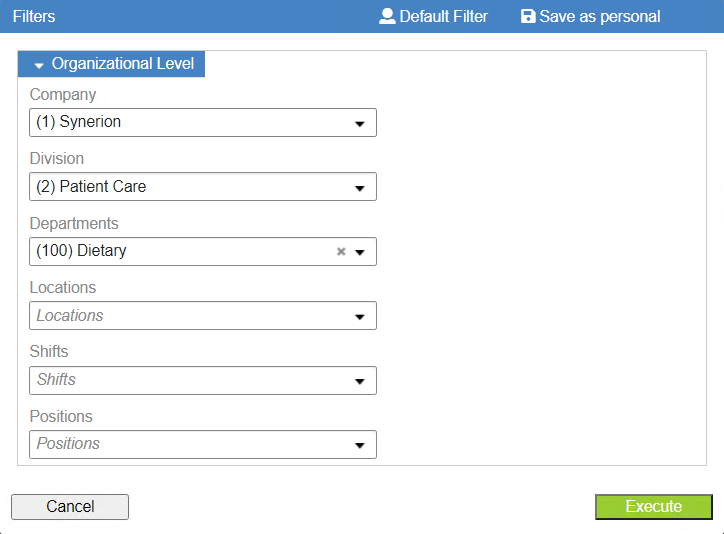Viewport: 724px width, 534px height.
Task: Open the Company dropdown arrow
Action: (x=359, y=124)
